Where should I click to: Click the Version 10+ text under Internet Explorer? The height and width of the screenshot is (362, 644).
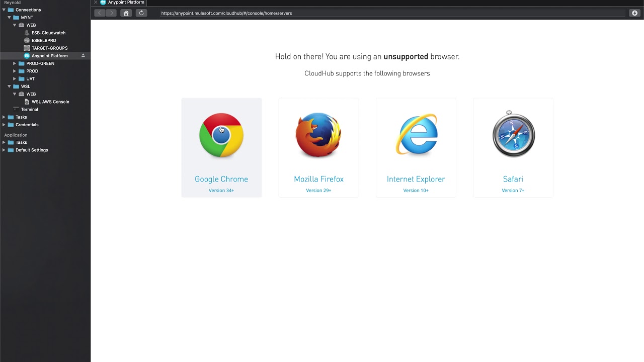tap(416, 191)
